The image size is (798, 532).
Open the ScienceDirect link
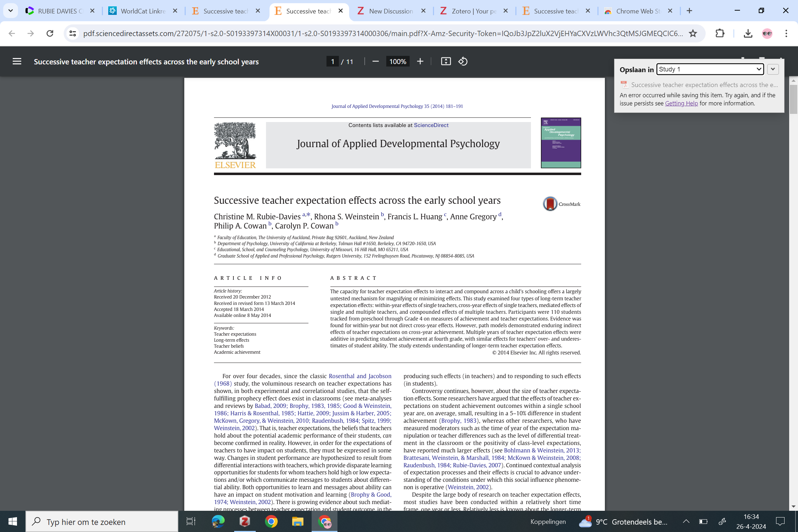(x=431, y=125)
